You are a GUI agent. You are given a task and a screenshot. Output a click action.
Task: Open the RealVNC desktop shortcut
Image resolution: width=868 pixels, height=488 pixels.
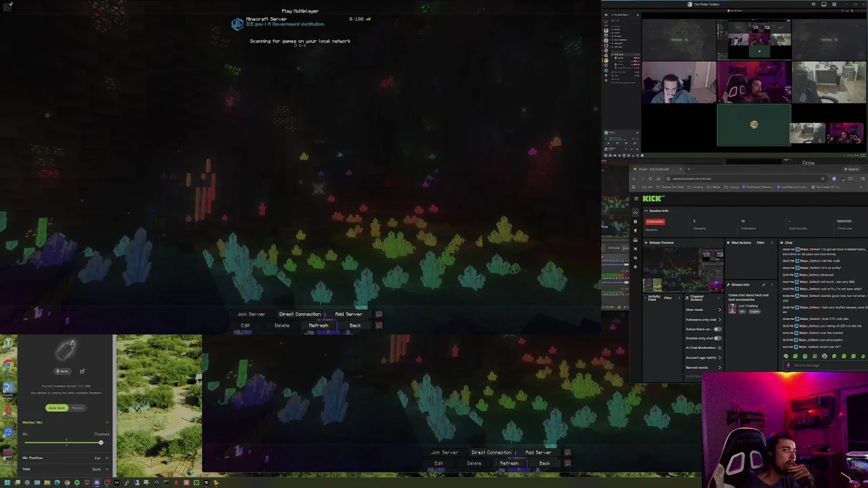tap(8, 389)
